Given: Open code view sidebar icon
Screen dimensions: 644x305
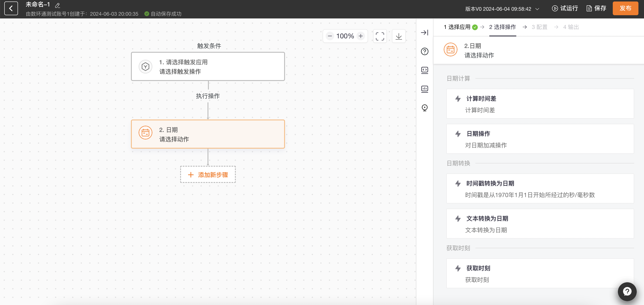Looking at the screenshot, I should [424, 70].
